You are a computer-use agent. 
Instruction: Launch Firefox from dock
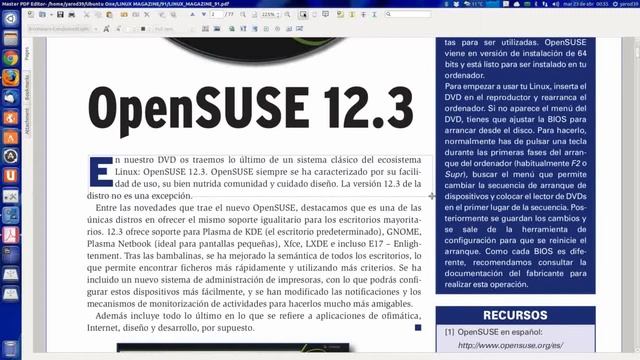click(11, 78)
